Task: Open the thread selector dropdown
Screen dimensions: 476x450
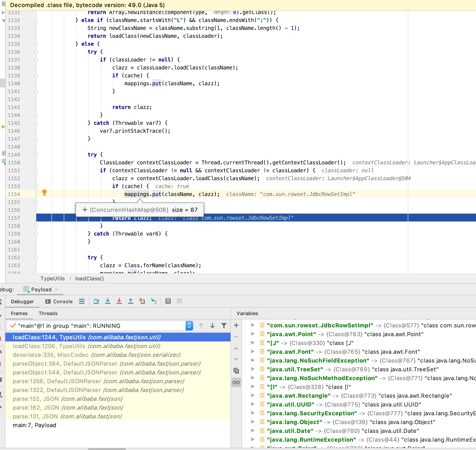Action: tap(189, 325)
